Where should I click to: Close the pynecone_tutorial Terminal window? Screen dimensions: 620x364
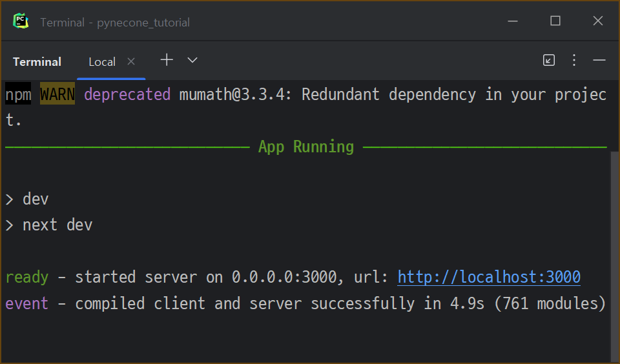click(598, 21)
